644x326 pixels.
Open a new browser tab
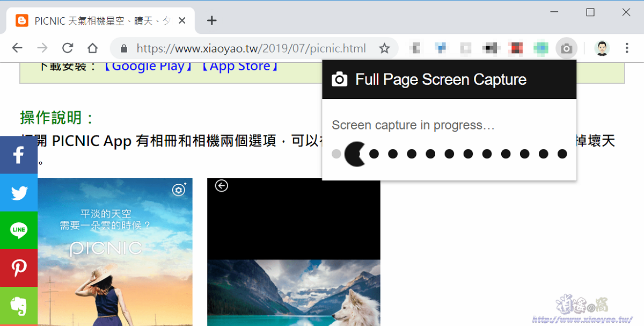point(212,21)
